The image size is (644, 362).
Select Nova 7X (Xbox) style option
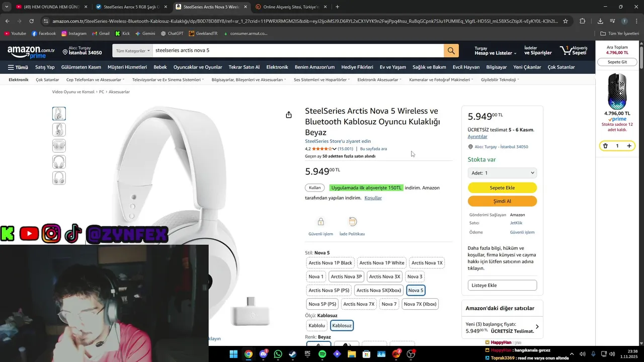pyautogui.click(x=420, y=304)
